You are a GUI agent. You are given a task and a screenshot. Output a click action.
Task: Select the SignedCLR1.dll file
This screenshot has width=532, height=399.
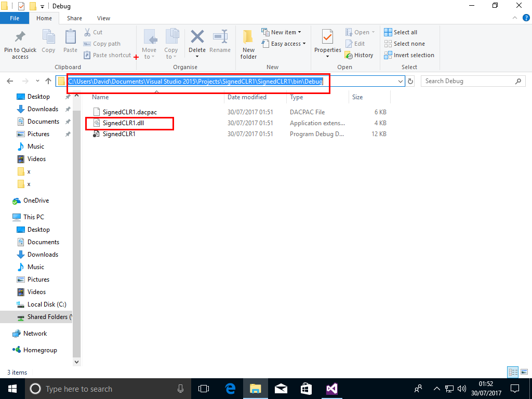click(x=123, y=123)
